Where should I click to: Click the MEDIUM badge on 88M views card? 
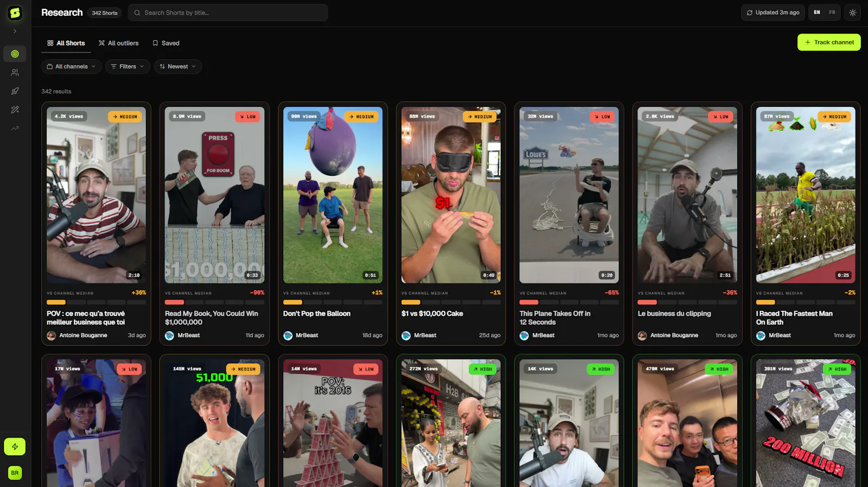pyautogui.click(x=480, y=117)
